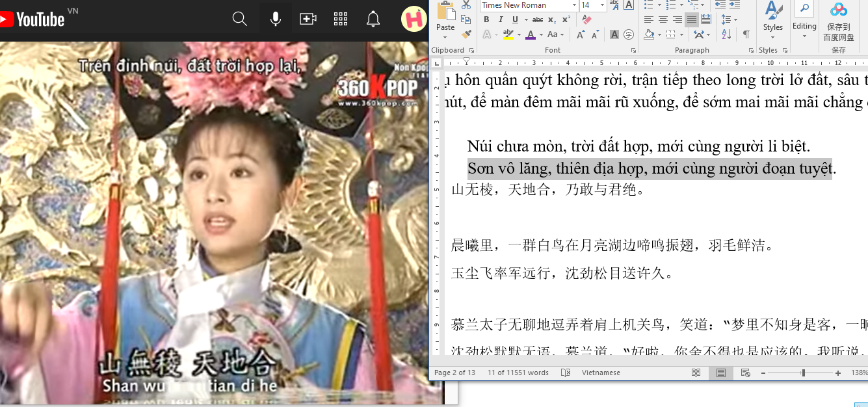Open the YouTube apps grid icon
Image resolution: width=868 pixels, height=407 pixels.
[x=341, y=19]
